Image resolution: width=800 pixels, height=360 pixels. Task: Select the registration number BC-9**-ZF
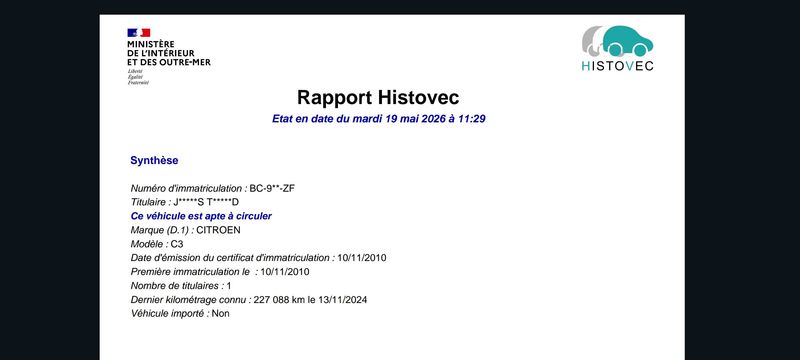tap(272, 188)
